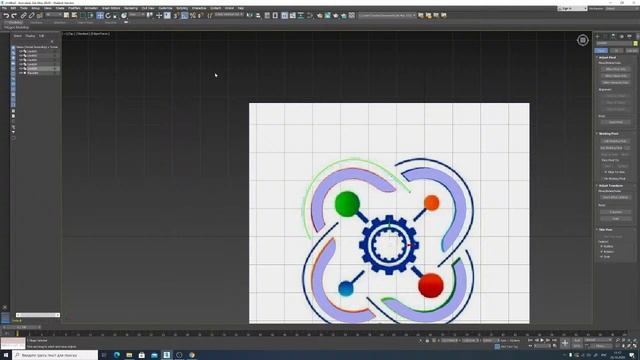Open the Modifiers menu

[x=74, y=8]
